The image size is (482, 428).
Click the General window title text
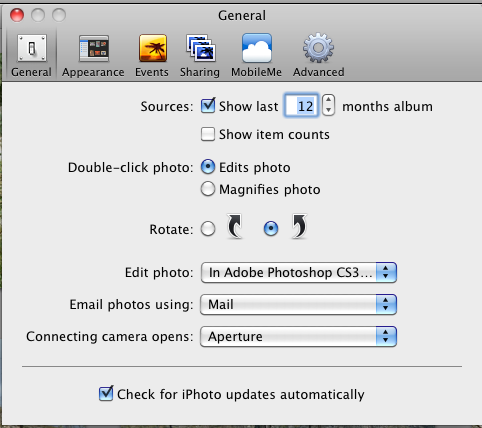(x=242, y=15)
